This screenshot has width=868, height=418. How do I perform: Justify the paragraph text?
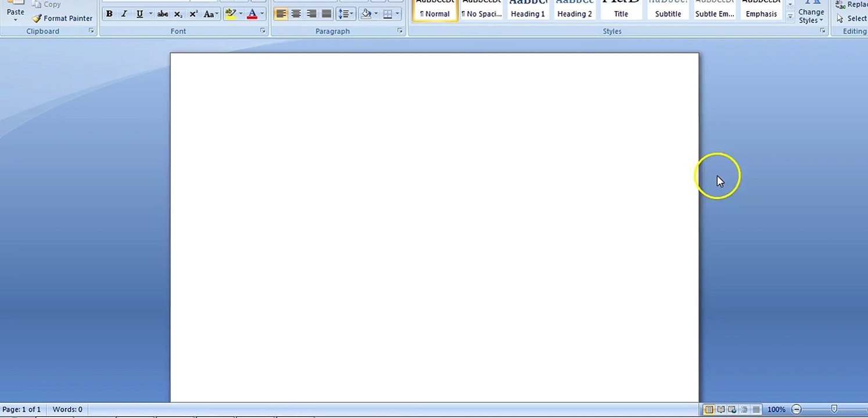[327, 14]
